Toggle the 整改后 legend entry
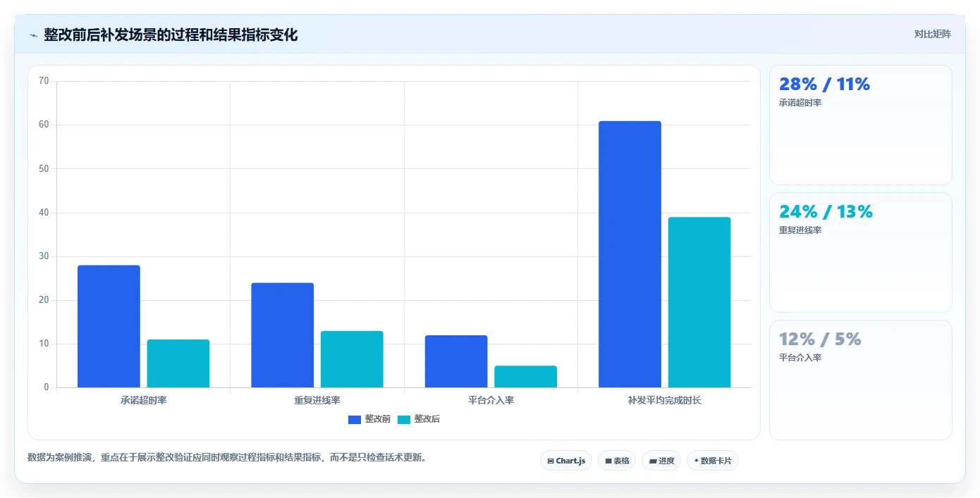980x498 pixels. tap(419, 419)
